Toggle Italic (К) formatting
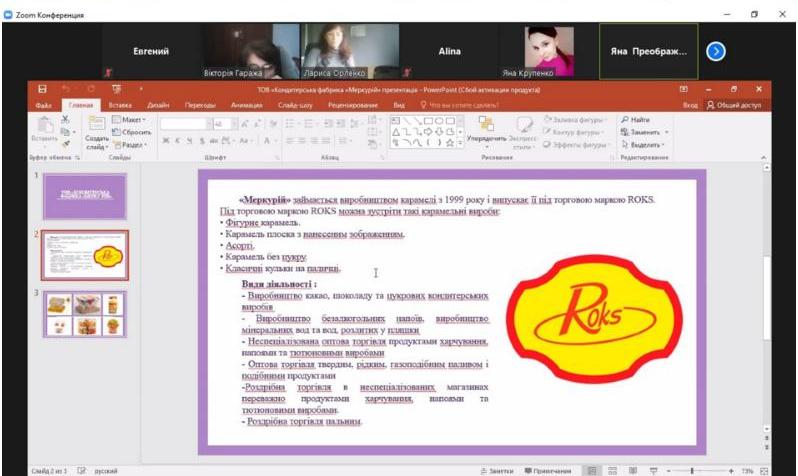 (x=178, y=141)
